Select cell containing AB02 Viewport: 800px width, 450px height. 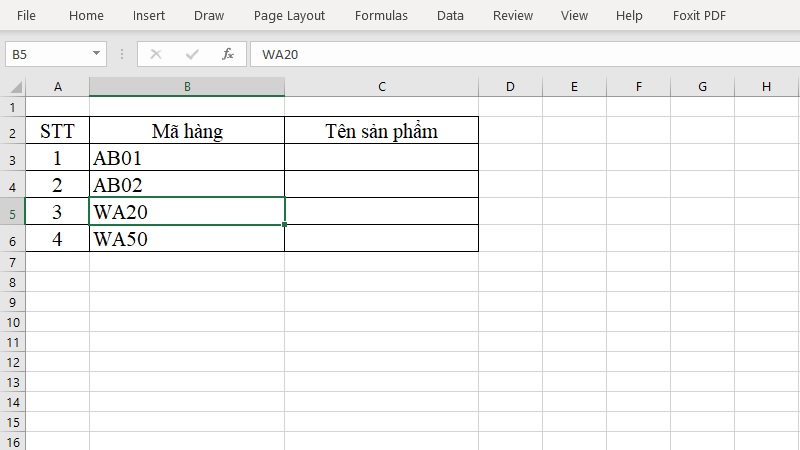[187, 185]
